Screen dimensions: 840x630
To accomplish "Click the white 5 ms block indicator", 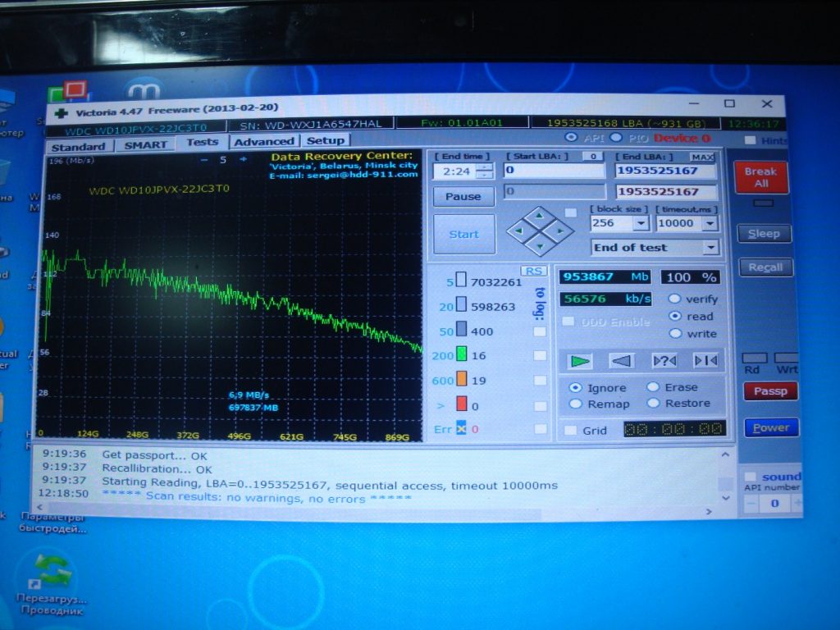I will 460,280.
